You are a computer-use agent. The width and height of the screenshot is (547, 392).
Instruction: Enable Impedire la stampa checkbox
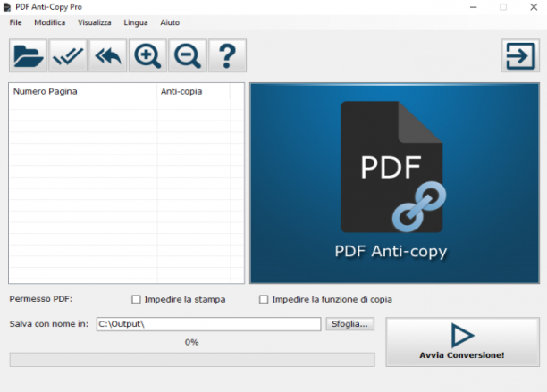(136, 300)
